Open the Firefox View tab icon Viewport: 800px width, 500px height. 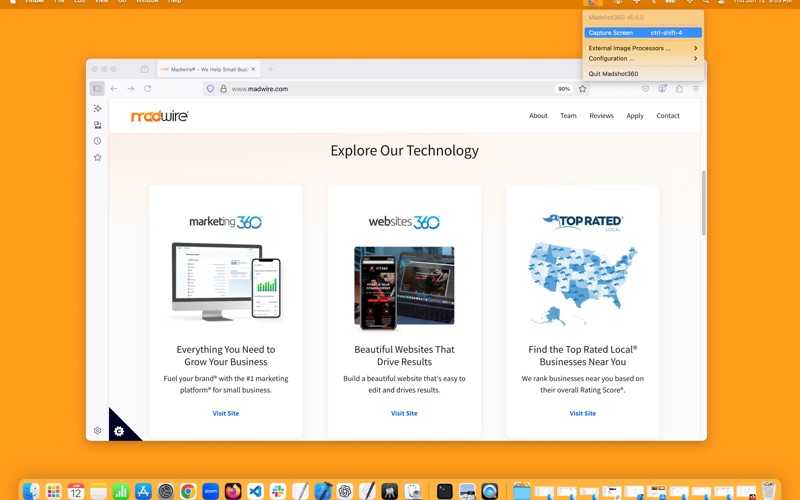click(145, 69)
